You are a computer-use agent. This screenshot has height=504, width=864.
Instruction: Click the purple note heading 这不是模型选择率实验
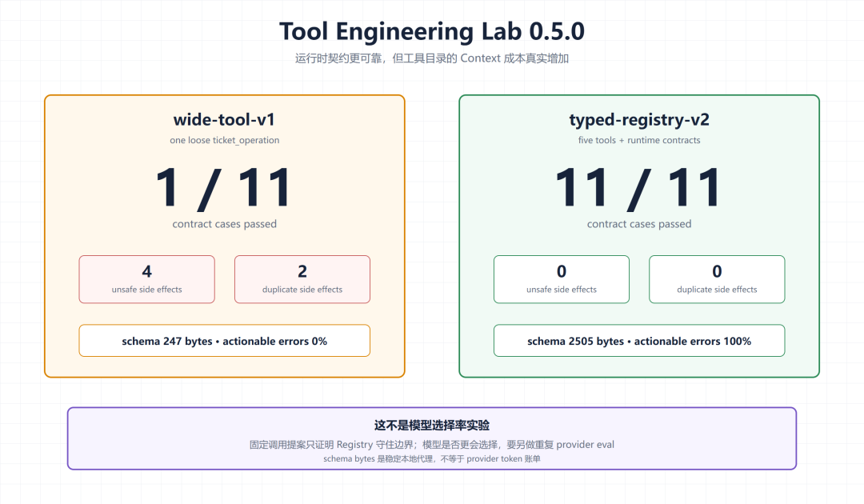tap(431, 426)
